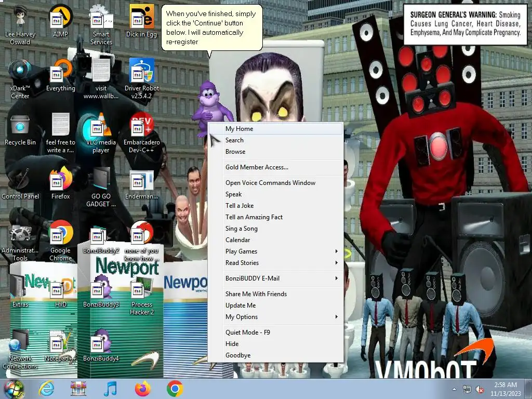532x399 pixels.
Task: Click the Smart Services desktop icon
Action: tap(101, 25)
